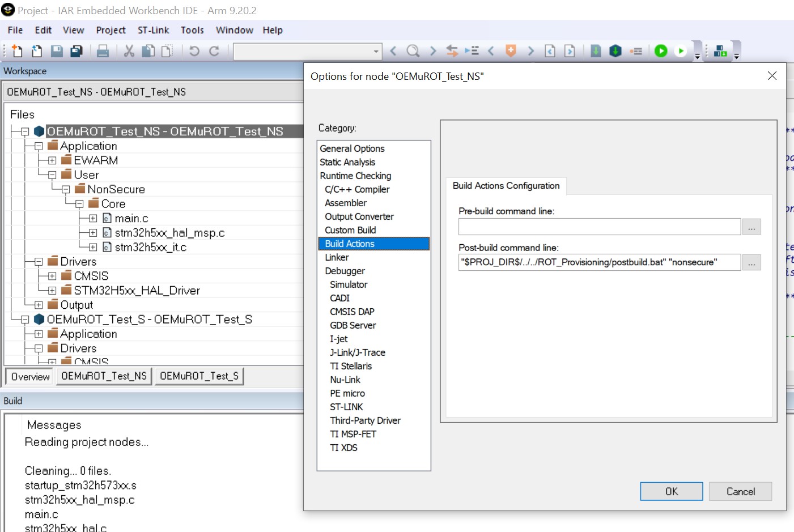Switch to the OEMuROT_Test_S workspace tab
Image resolution: width=794 pixels, height=532 pixels.
pos(199,376)
